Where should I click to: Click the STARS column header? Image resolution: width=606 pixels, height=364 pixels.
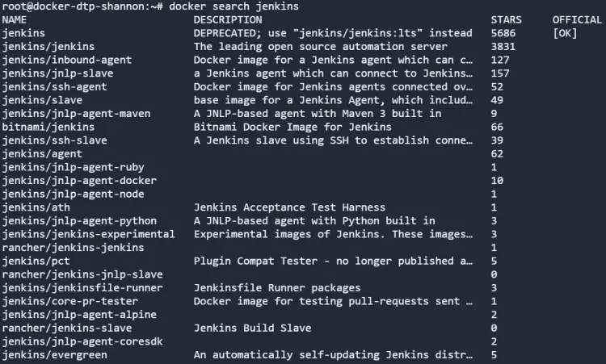(x=506, y=19)
